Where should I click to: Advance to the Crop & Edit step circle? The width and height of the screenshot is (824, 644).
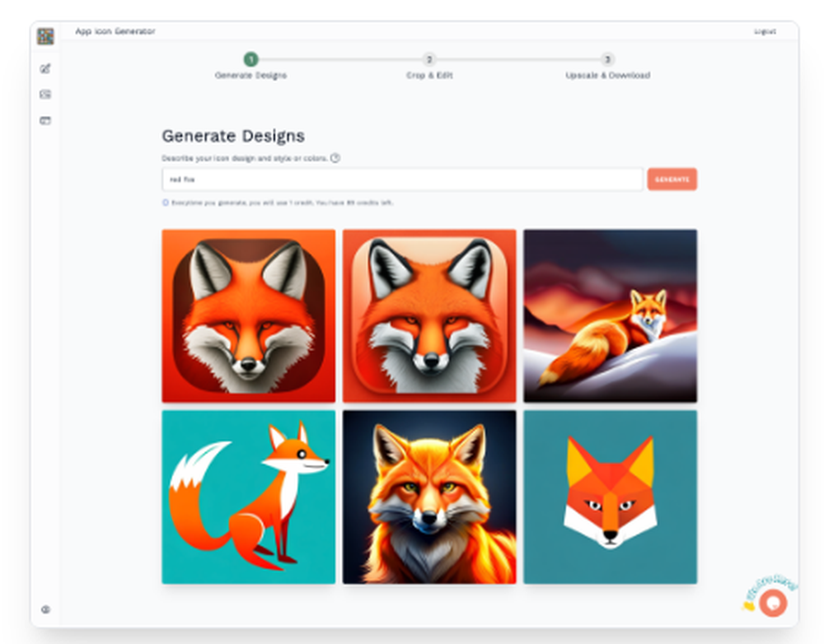429,59
